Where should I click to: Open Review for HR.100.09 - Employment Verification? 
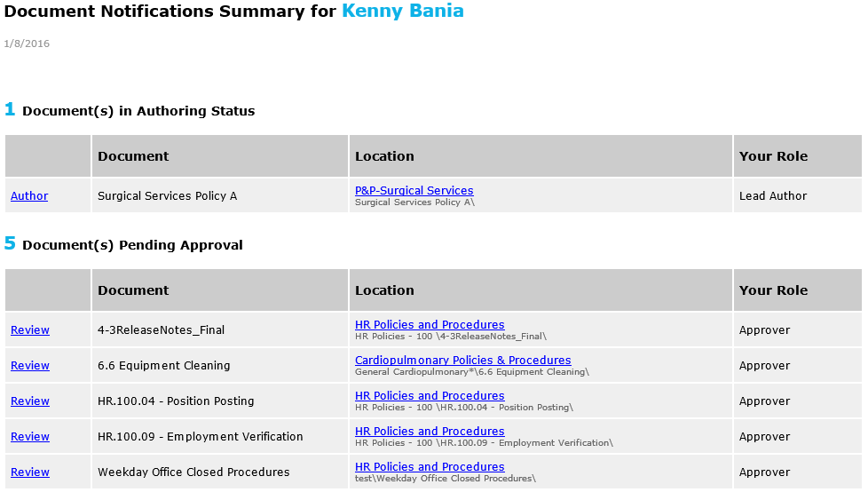tap(30, 437)
